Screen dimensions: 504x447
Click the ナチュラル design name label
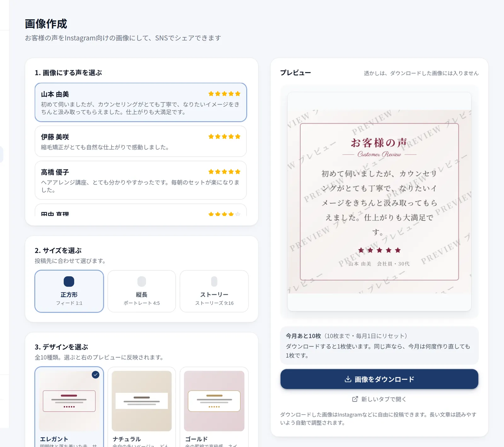tap(127, 439)
